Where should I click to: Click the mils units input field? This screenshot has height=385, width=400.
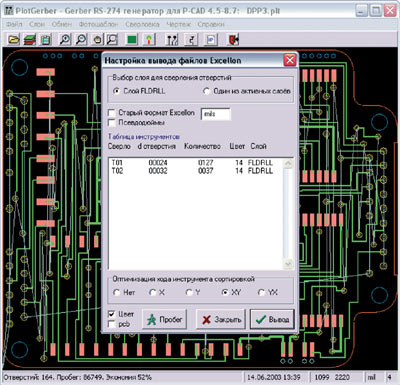(216, 114)
